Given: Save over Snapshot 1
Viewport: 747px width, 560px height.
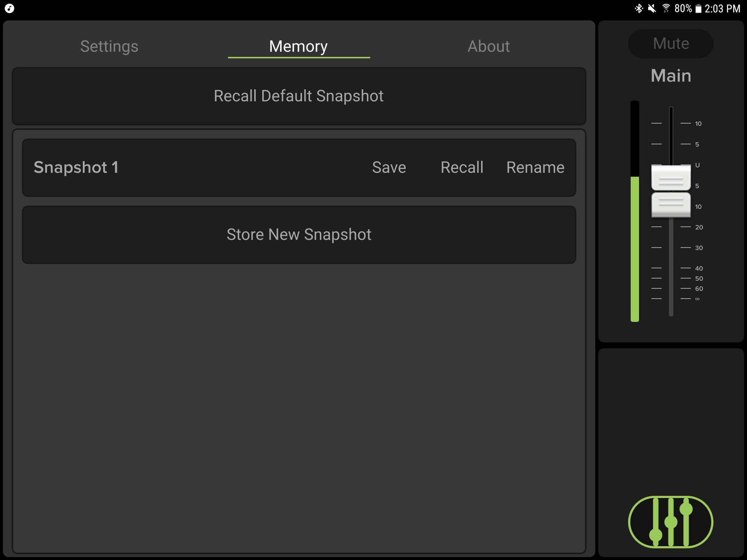Looking at the screenshot, I should tap(389, 167).
